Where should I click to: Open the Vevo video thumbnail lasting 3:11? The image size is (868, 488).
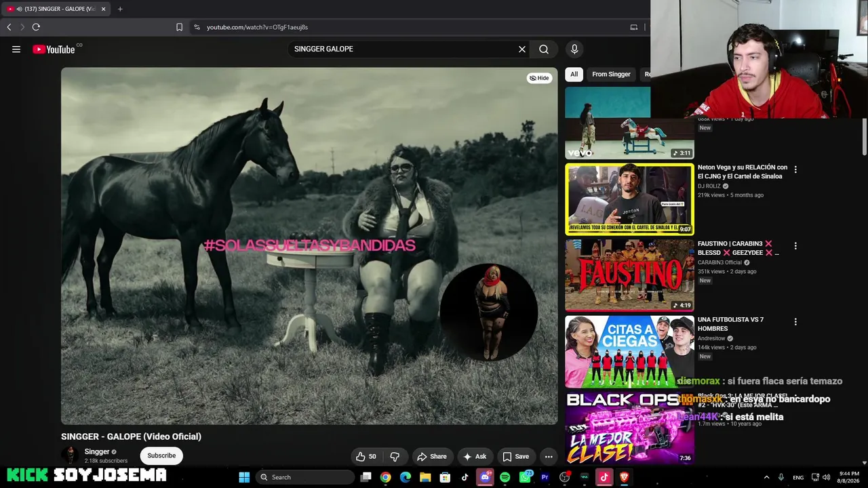[629, 123]
